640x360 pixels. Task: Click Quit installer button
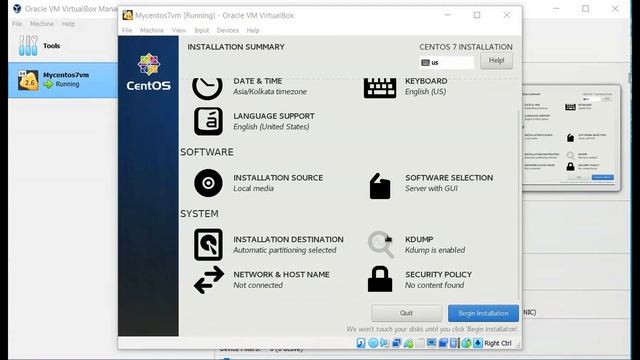[x=407, y=313]
